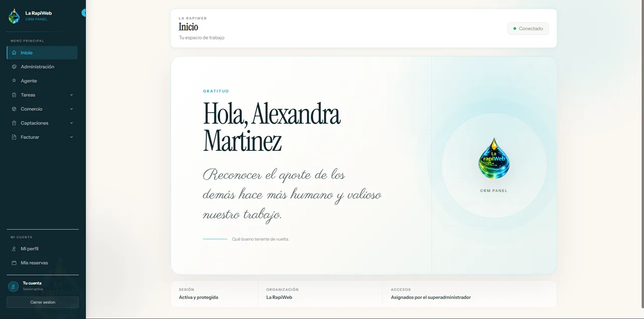Click the organization value 'La RapiWeb'
The height and width of the screenshot is (319, 644).
(x=279, y=297)
